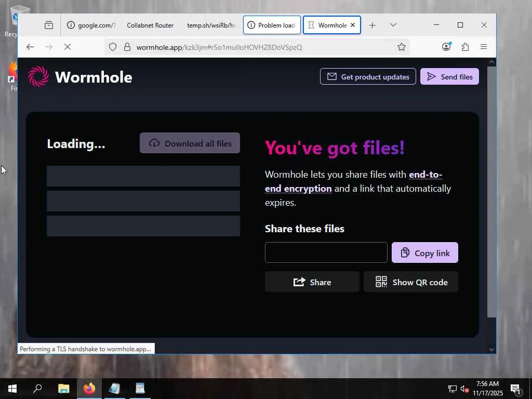Open the rightmost taskbar app icon

click(x=140, y=389)
